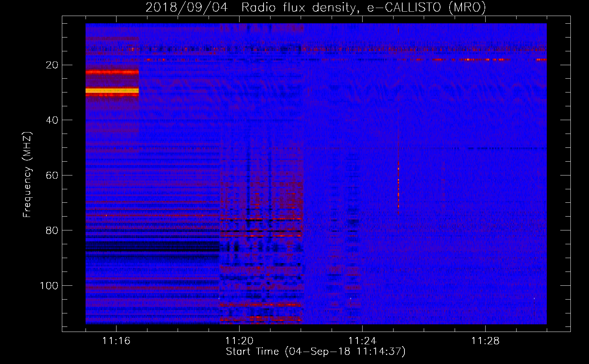This screenshot has height=364, width=589.
Task: Click the 40 MHz frequency tick label
Action: click(52, 120)
